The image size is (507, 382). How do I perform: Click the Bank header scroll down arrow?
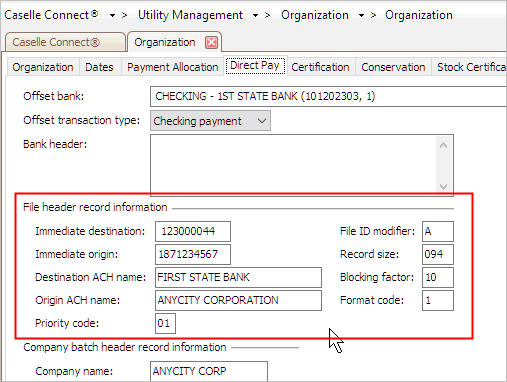(443, 186)
